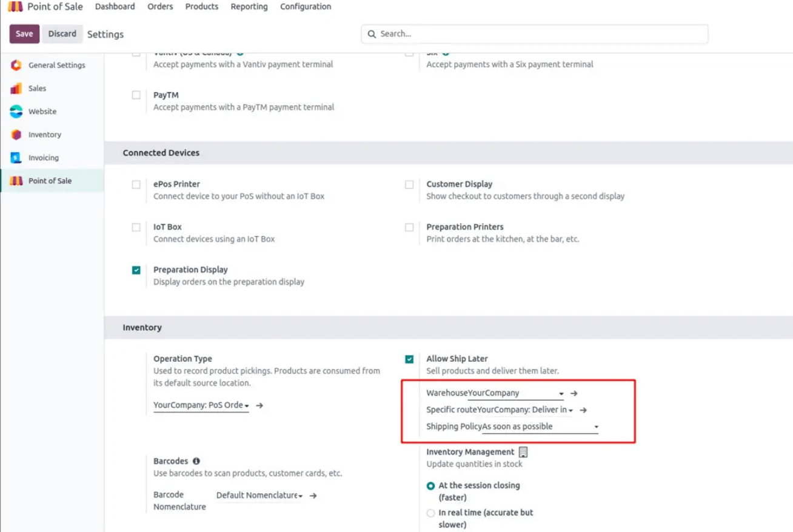
Task: Click the Connected Devices section header
Action: [x=161, y=153]
